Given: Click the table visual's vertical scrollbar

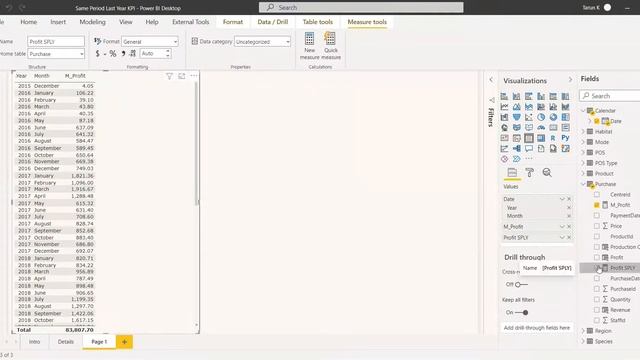Looking at the screenshot, I should (197, 143).
